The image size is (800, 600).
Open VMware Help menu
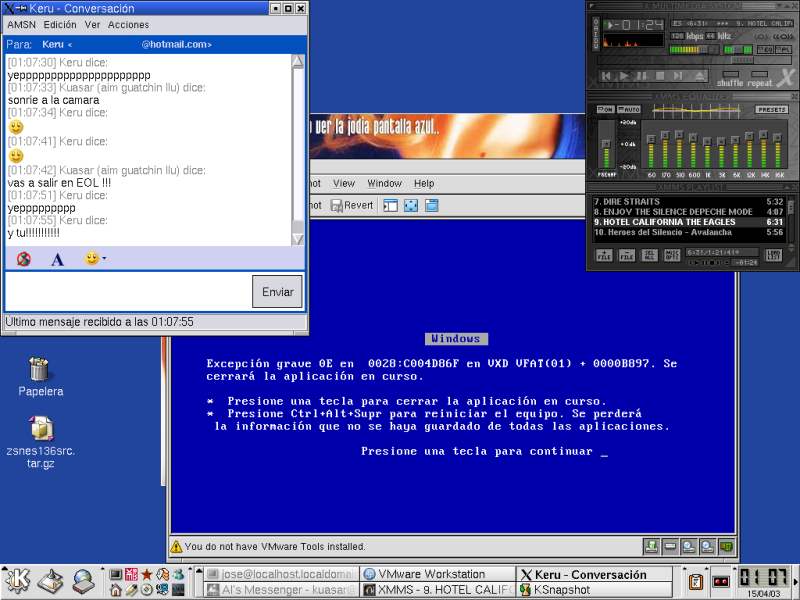click(x=424, y=183)
